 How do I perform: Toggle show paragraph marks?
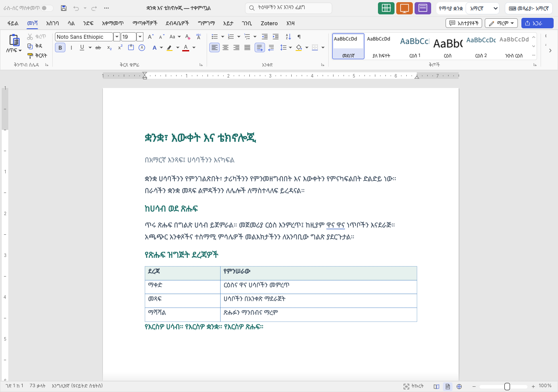[299, 37]
